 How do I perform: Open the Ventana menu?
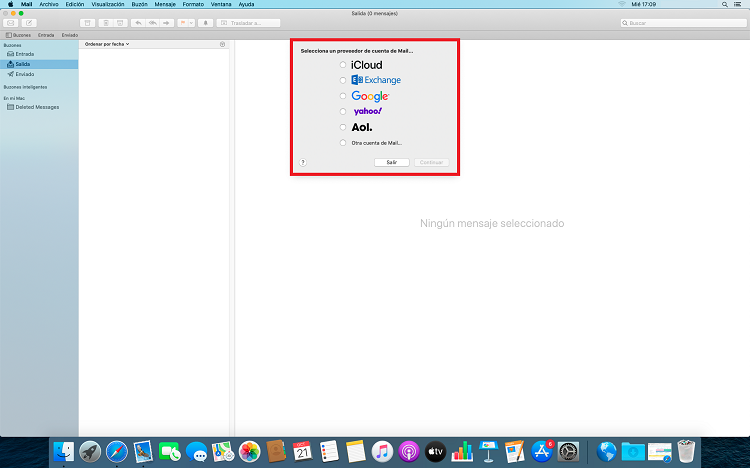tap(221, 4)
